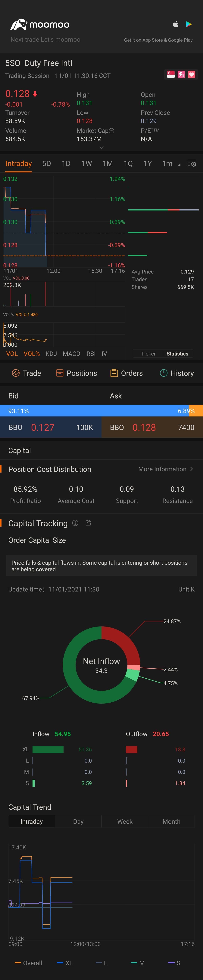Screen dimensions: 203x980
Task: Open the Trade button
Action: (x=26, y=373)
